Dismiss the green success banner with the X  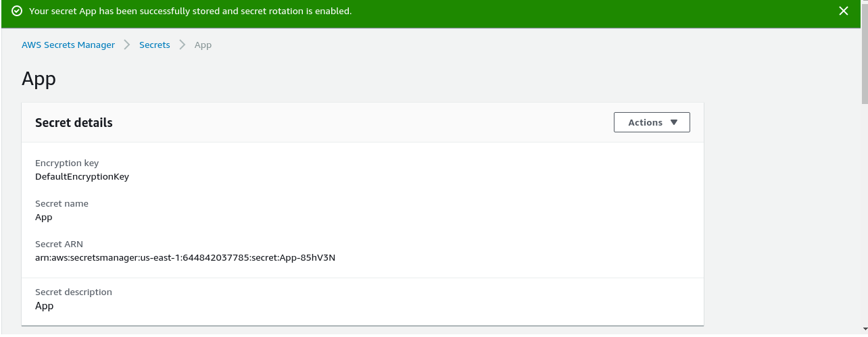point(843,11)
